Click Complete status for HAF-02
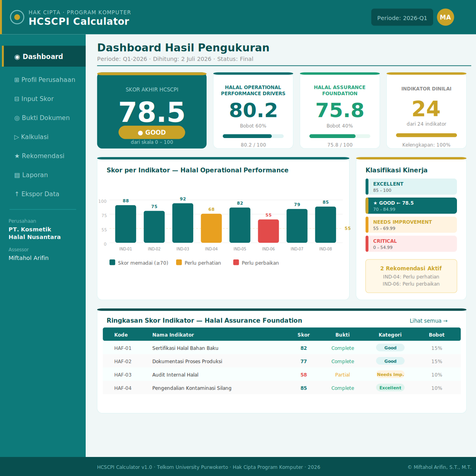476x476 pixels. (x=343, y=361)
